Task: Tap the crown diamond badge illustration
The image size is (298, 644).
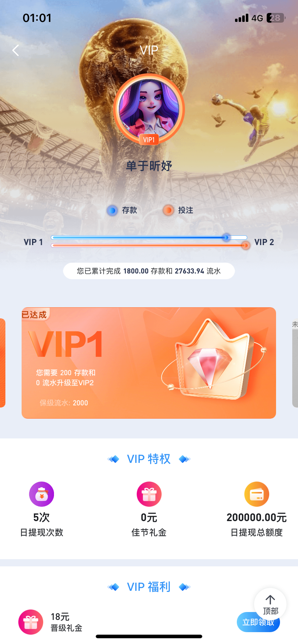Action: 214,360
